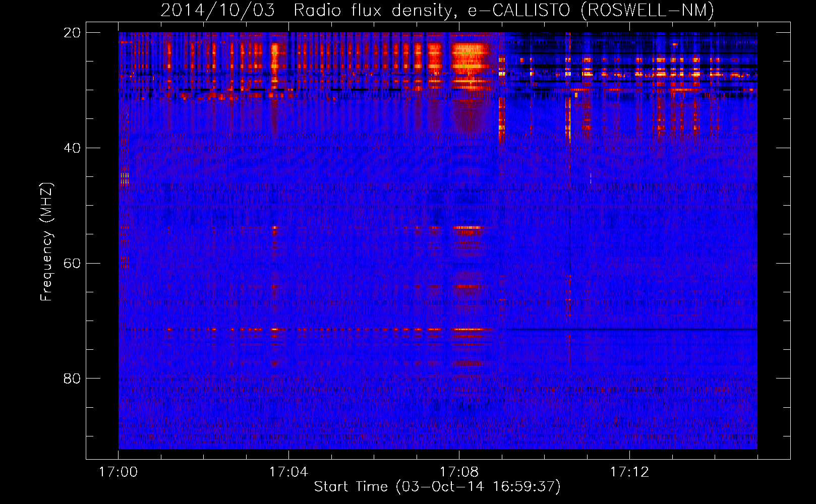Click the "17:00" time tick label

[118, 472]
